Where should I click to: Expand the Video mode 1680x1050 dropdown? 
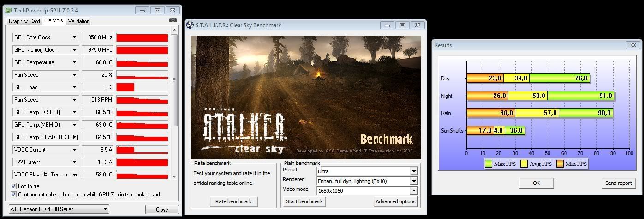pos(413,191)
